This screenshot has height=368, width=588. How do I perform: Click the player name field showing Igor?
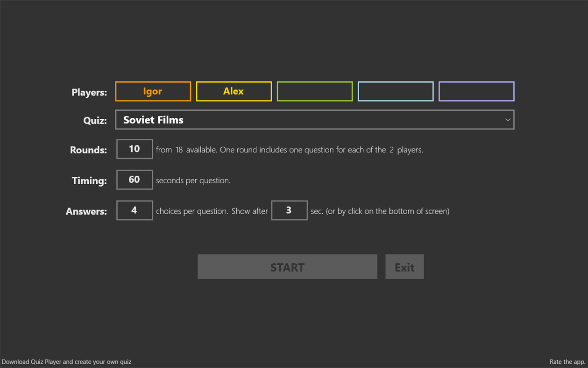tap(153, 91)
